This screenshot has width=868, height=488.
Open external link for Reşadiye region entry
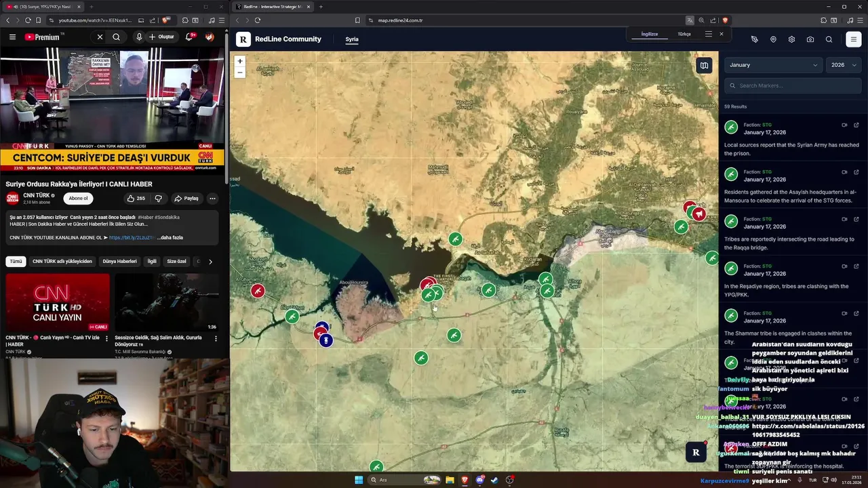pyautogui.click(x=856, y=266)
